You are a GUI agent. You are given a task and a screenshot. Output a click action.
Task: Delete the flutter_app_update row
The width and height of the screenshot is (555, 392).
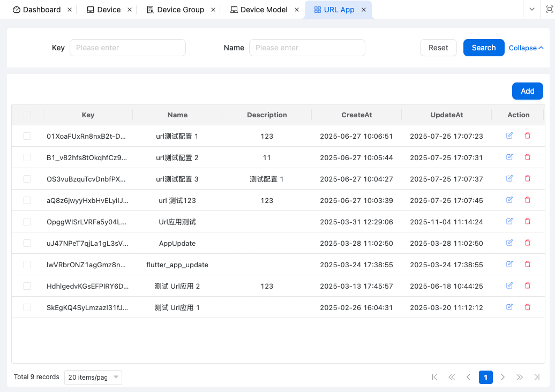[x=528, y=265]
